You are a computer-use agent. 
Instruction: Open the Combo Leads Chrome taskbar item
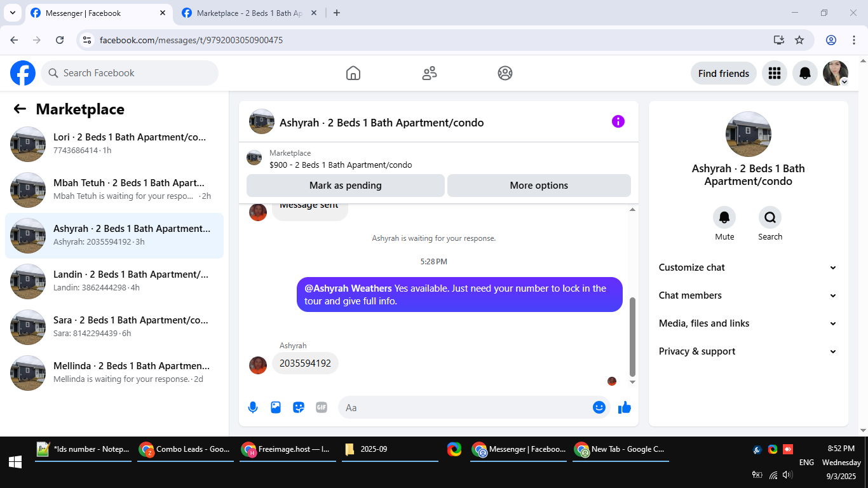point(186,449)
